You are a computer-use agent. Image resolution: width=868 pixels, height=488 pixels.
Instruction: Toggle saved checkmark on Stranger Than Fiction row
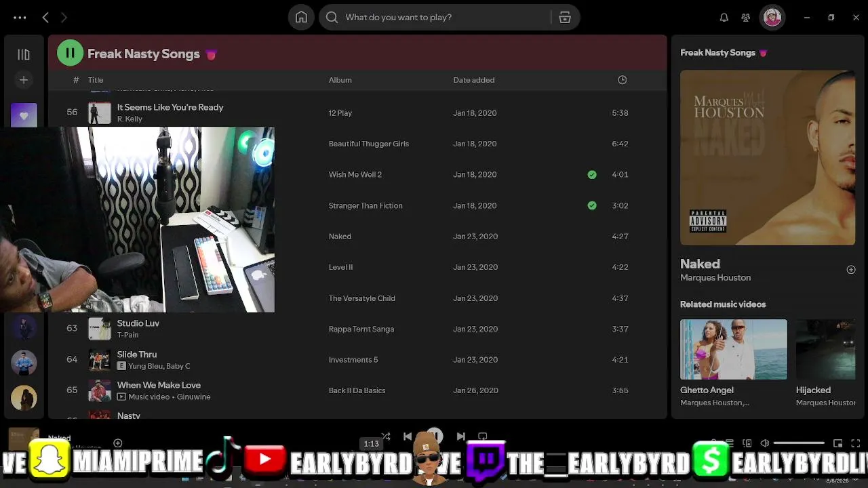[592, 205]
